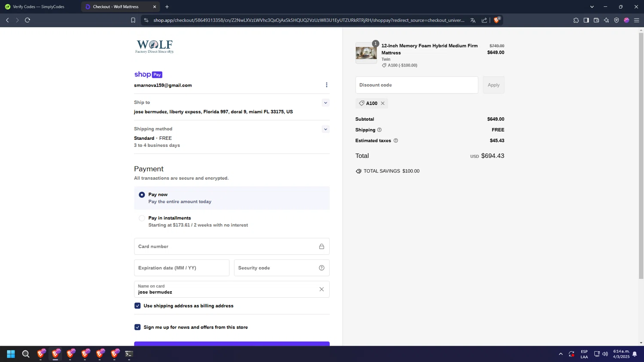Click the mattress product thumbnail
The image size is (644, 362).
click(x=366, y=53)
